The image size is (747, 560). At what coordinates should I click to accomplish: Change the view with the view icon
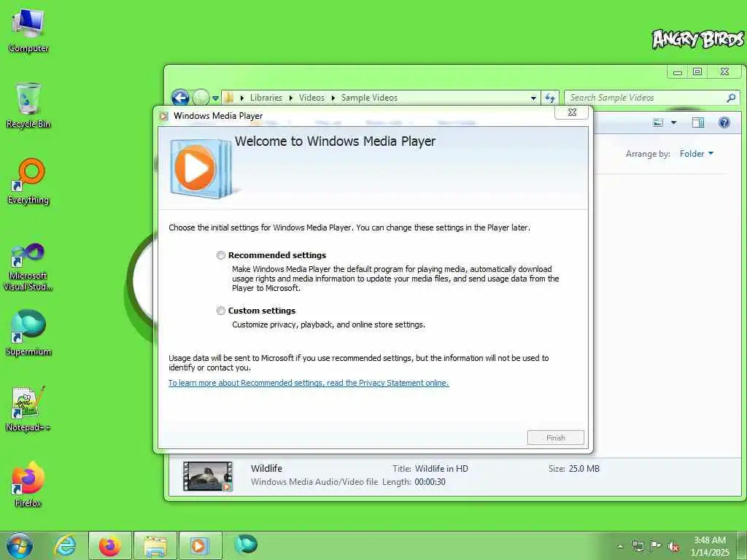(658, 122)
